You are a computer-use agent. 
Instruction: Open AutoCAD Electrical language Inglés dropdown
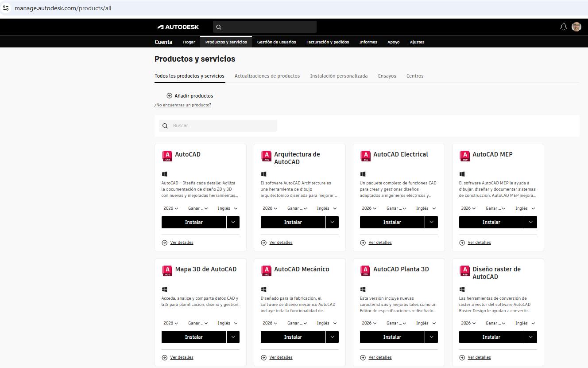(x=426, y=208)
